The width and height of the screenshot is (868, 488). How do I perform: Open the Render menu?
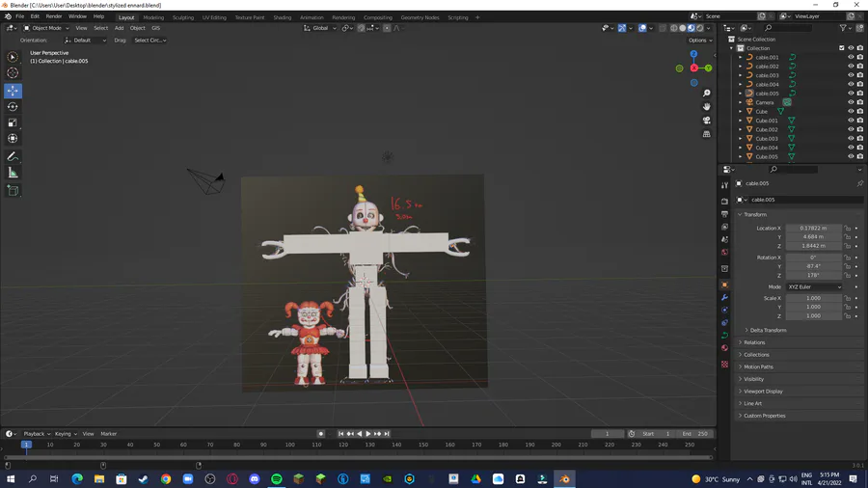(x=54, y=16)
